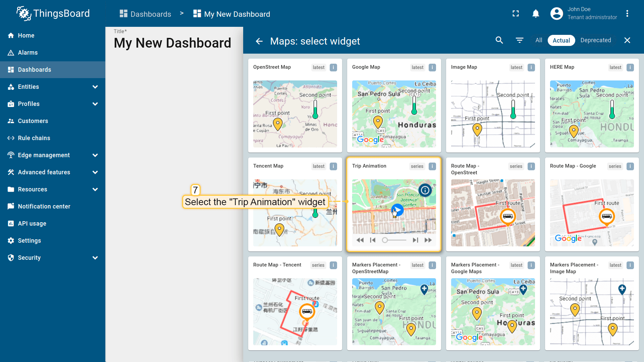
Task: Select the OpenStreet Map widget thumbnail
Action: 295,114
